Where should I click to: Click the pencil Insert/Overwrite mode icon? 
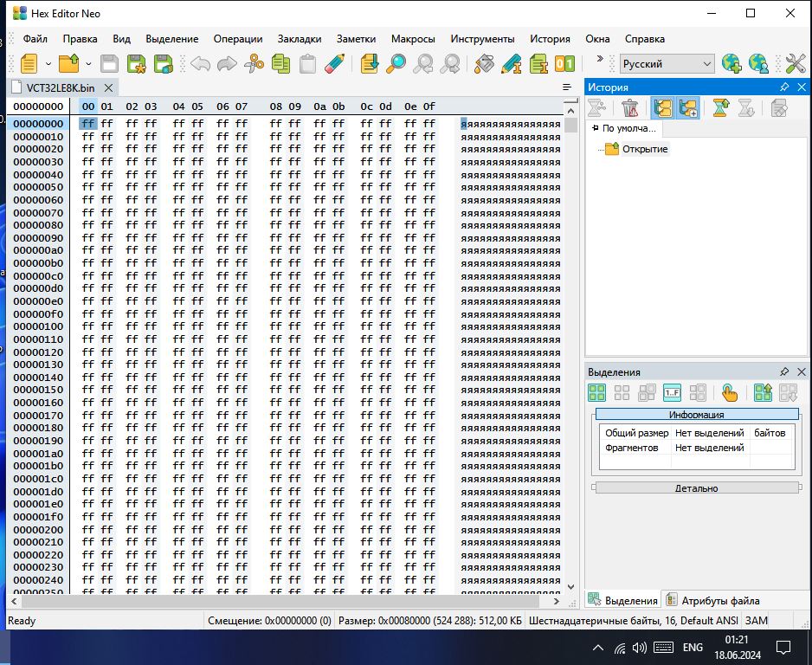click(511, 64)
